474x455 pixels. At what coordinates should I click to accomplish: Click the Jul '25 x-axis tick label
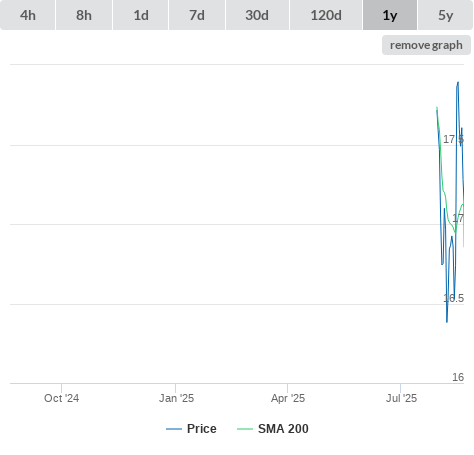coord(401,398)
